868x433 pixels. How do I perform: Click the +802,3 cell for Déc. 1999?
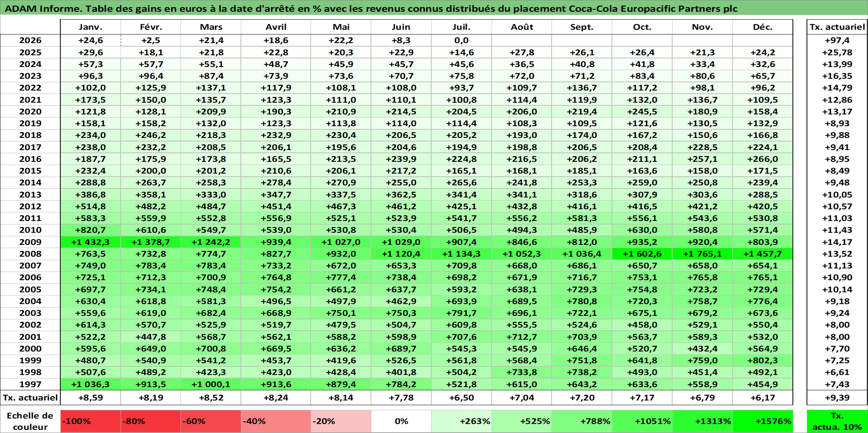763,361
